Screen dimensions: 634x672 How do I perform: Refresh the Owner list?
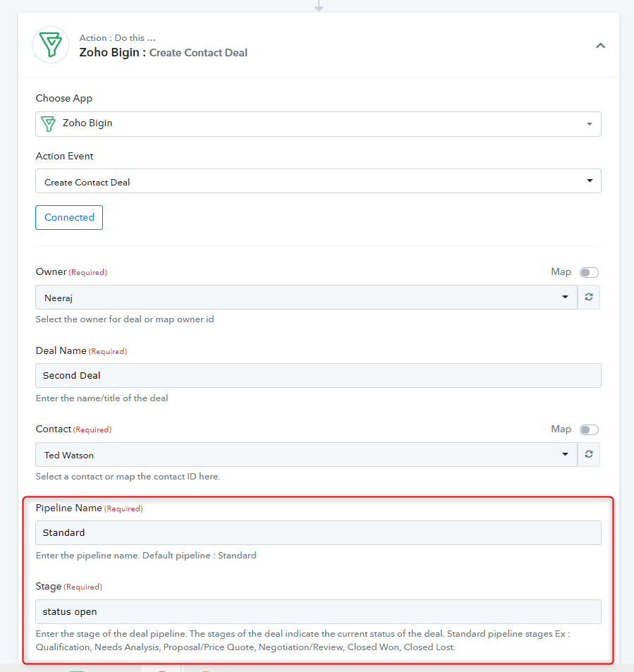point(589,298)
